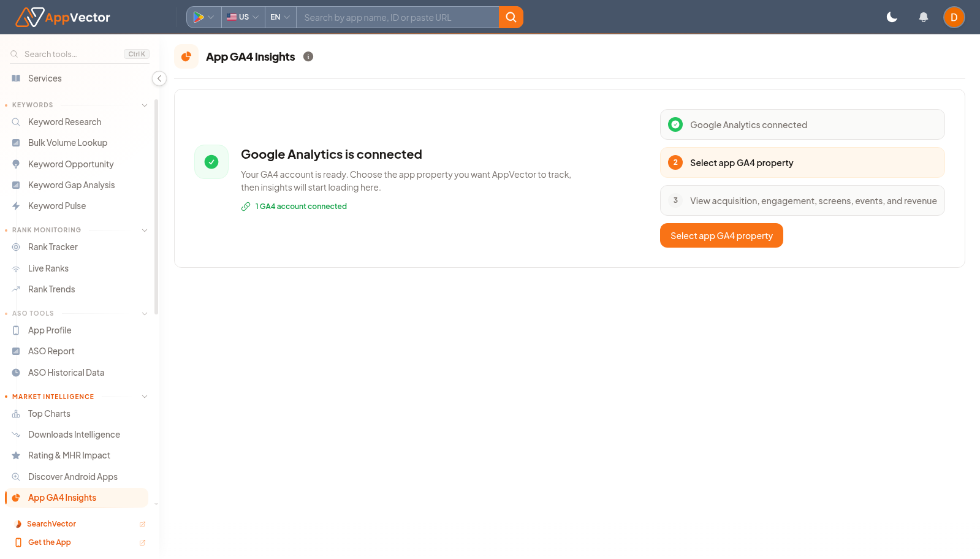This screenshot has width=980, height=559.
Task: Click the Keyword Pulse lightning icon
Action: (16, 206)
